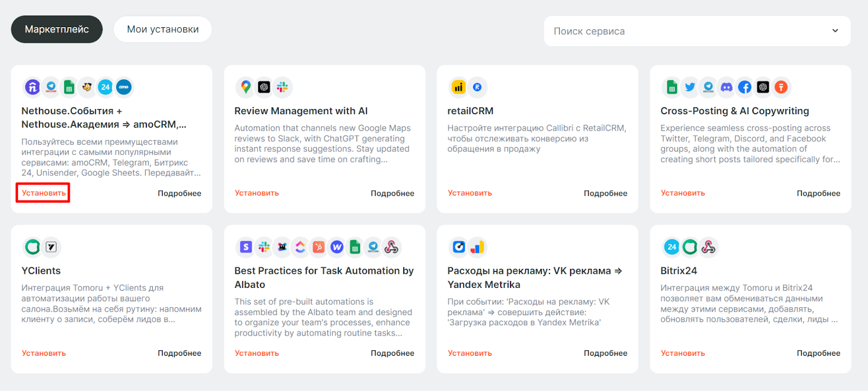Click the Yandex Metrika chart icon
Viewport: 868px width, 391px height.
pyautogui.click(x=477, y=247)
